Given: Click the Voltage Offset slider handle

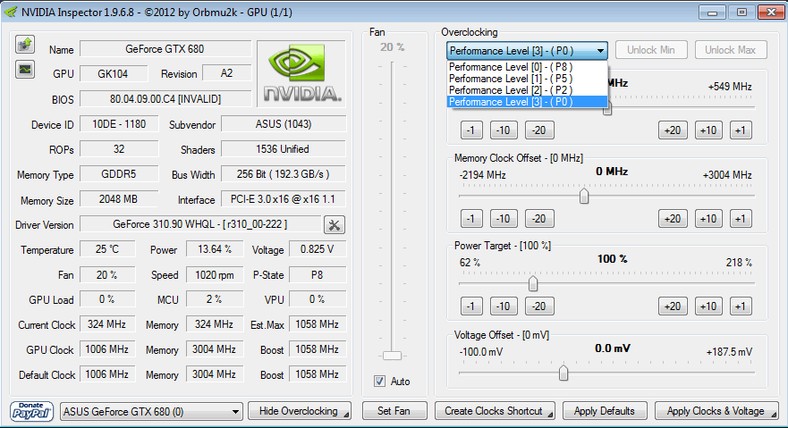Looking at the screenshot, I should (x=563, y=373).
